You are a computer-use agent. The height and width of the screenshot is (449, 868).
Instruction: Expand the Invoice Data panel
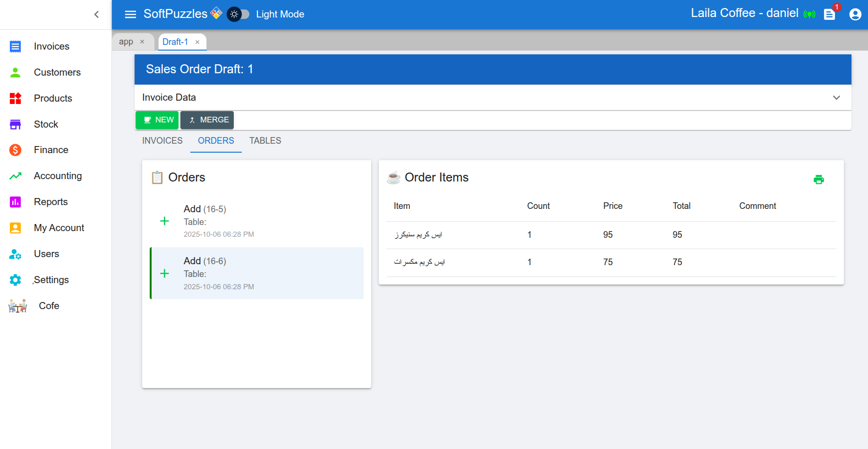click(836, 98)
